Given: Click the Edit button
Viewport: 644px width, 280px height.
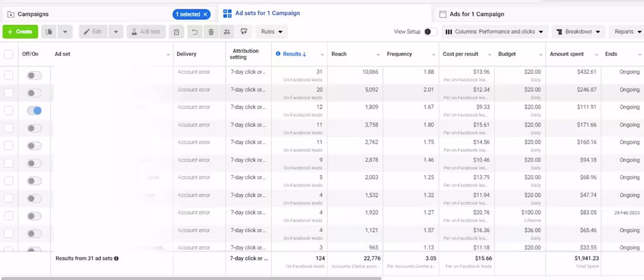Looking at the screenshot, I should (x=93, y=32).
